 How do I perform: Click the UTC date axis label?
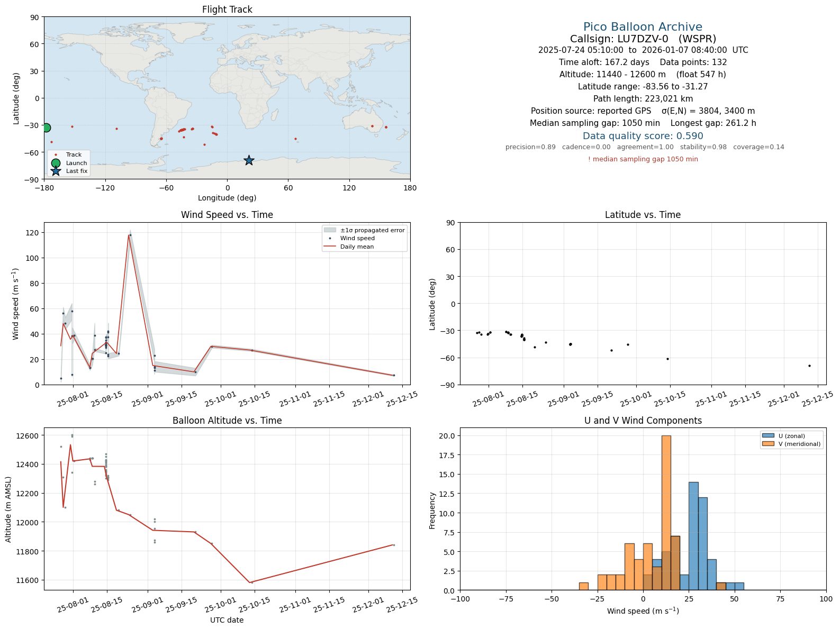(x=227, y=620)
